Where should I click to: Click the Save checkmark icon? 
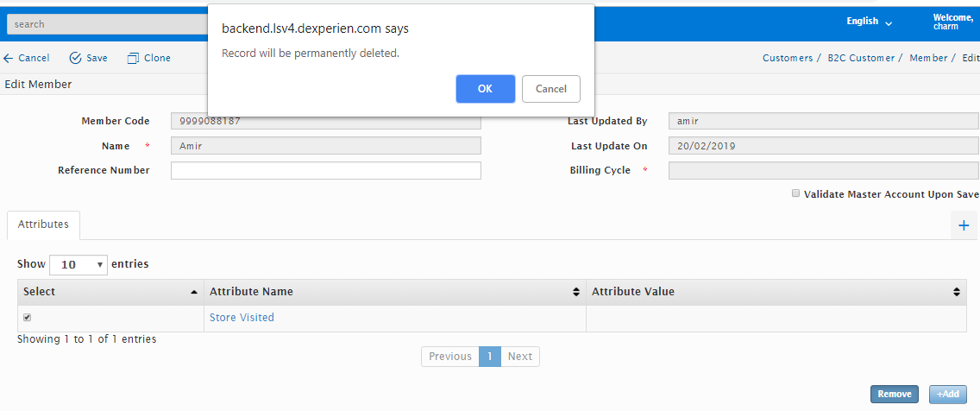[75, 59]
